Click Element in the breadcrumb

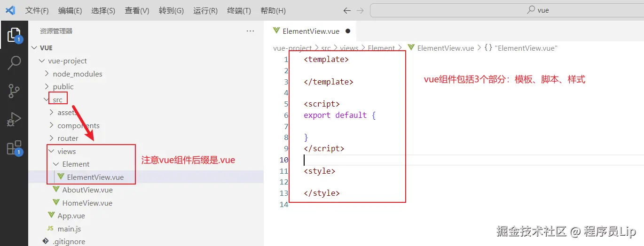click(x=381, y=48)
